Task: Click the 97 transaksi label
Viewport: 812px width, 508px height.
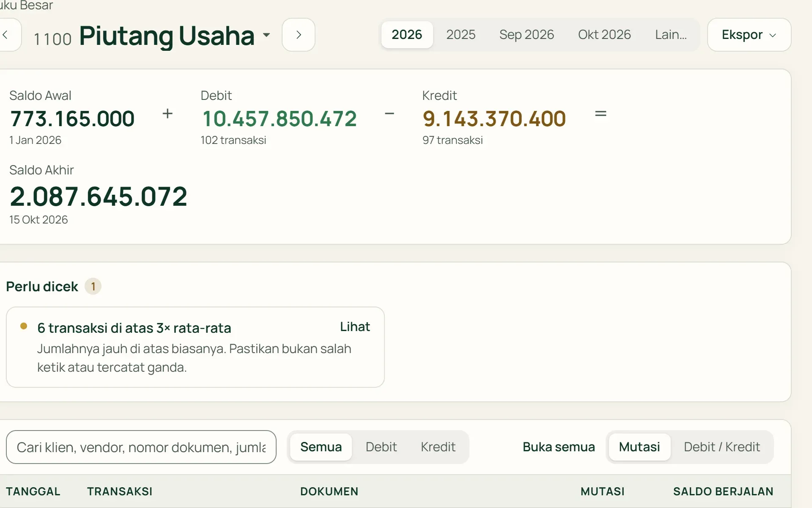Action: (x=453, y=140)
